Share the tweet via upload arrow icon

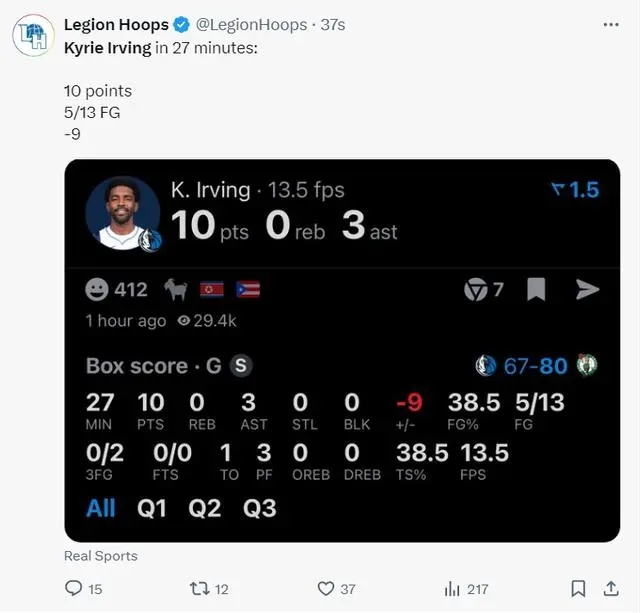point(611,589)
